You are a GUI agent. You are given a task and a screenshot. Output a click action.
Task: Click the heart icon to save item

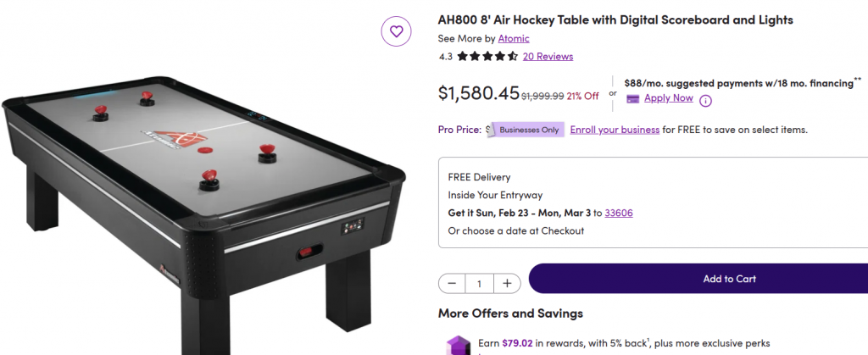click(x=396, y=32)
